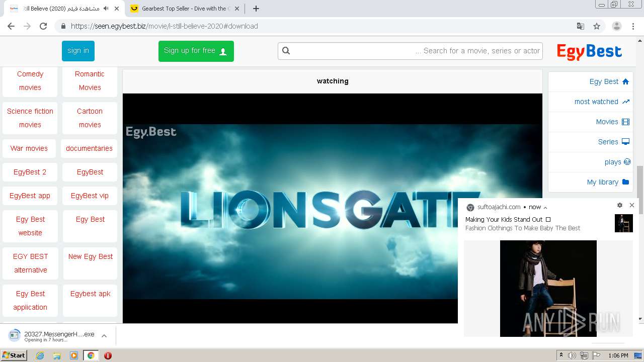Close the Gearbest Top Seller tab

237,9
